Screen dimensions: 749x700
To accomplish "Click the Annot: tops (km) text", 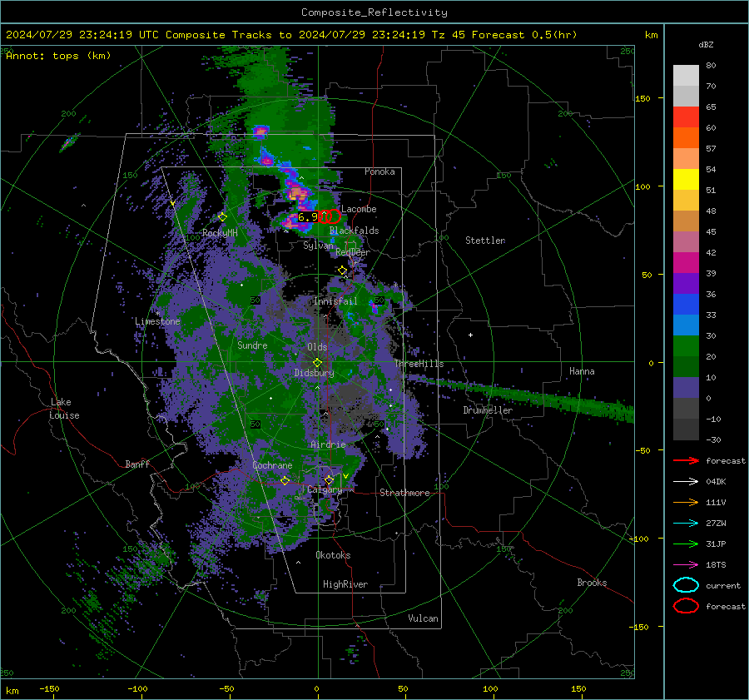I will pyautogui.click(x=58, y=56).
